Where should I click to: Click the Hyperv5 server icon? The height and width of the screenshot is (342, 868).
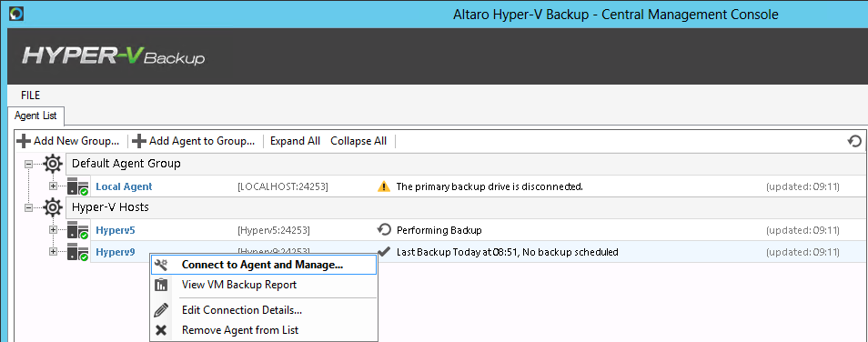pos(77,230)
